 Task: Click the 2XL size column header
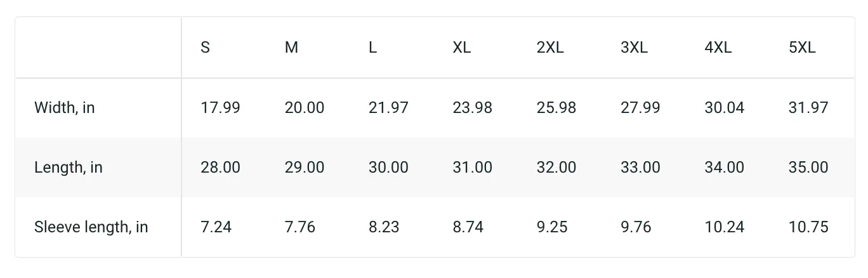click(x=550, y=48)
